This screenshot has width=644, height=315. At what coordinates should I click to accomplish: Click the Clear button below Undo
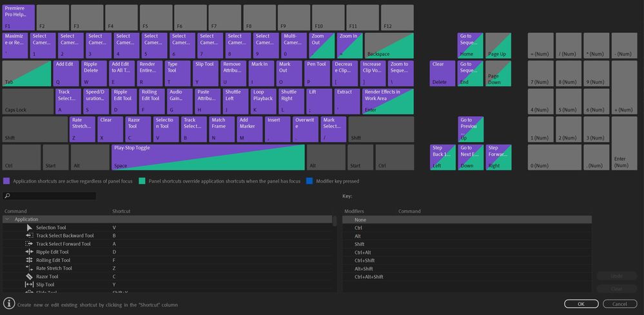[616, 289]
